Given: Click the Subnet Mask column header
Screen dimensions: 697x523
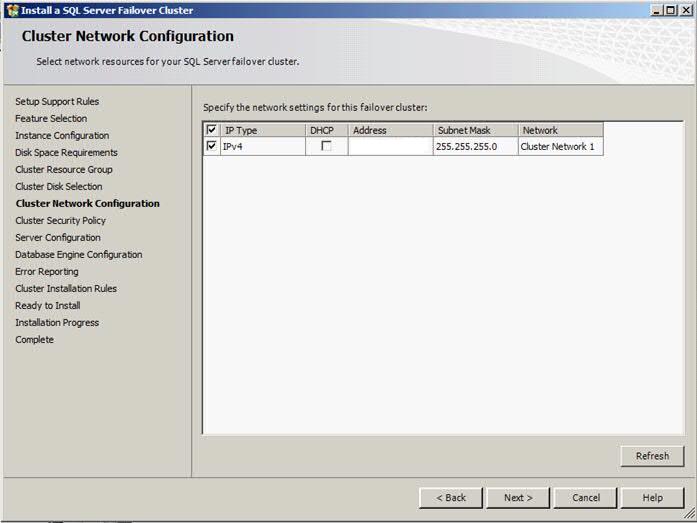Looking at the screenshot, I should [475, 130].
